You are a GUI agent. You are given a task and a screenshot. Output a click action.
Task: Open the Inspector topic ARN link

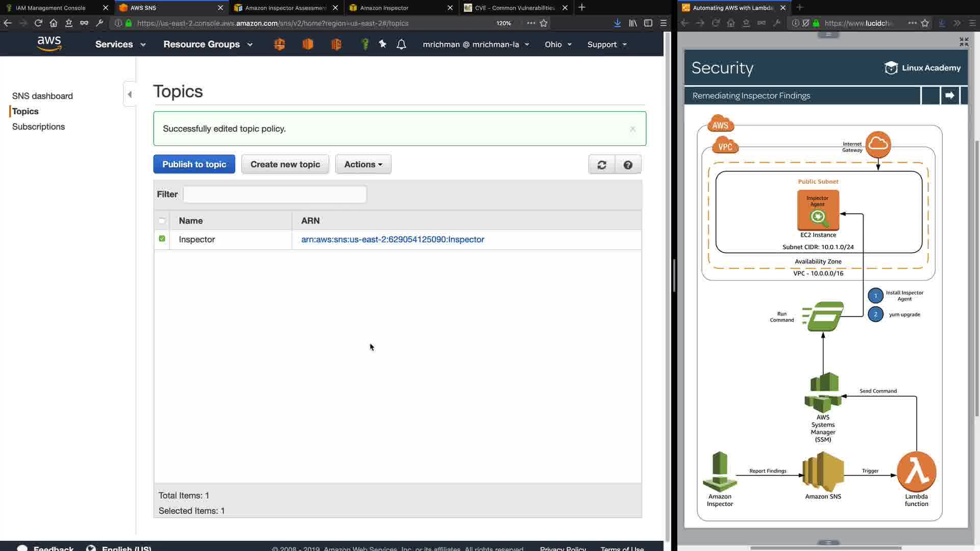tap(393, 239)
